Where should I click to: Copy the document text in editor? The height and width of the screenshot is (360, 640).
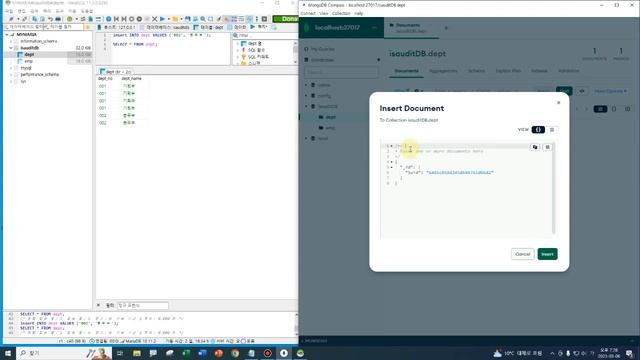click(535, 147)
